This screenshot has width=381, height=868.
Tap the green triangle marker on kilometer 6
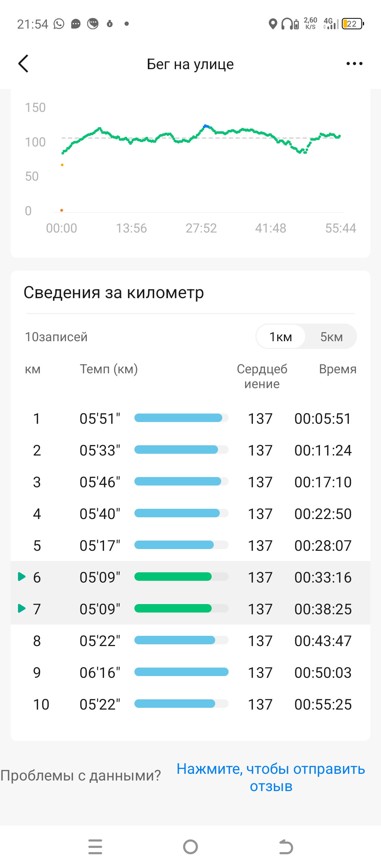(22, 577)
